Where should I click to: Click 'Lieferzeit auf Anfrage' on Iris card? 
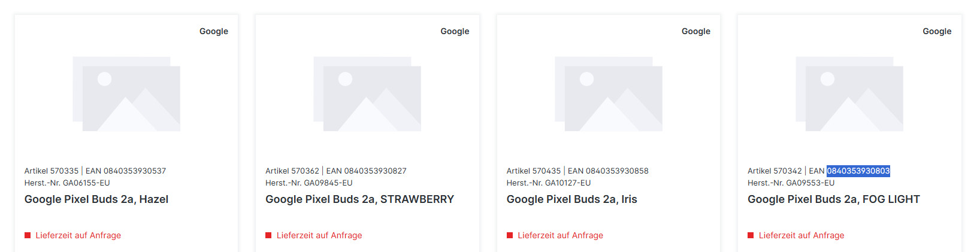560,235
